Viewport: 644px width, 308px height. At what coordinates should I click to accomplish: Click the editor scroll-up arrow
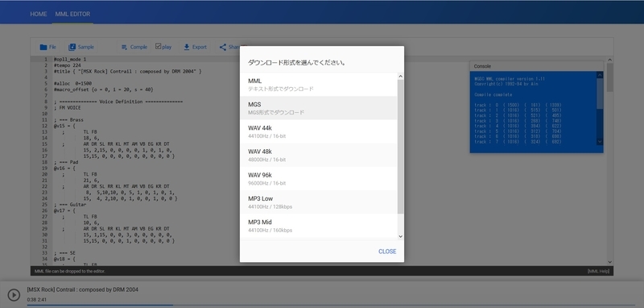[x=610, y=59]
